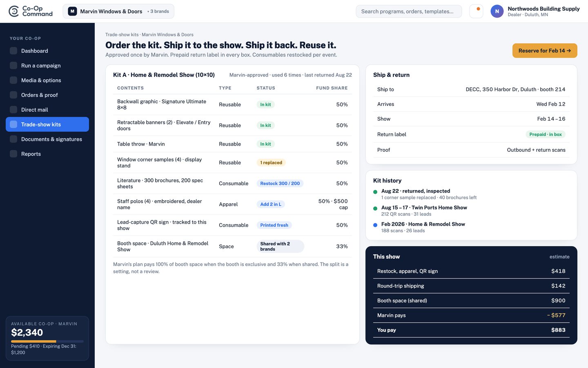Click the Documents & signatures sidebar icon

coord(13,139)
